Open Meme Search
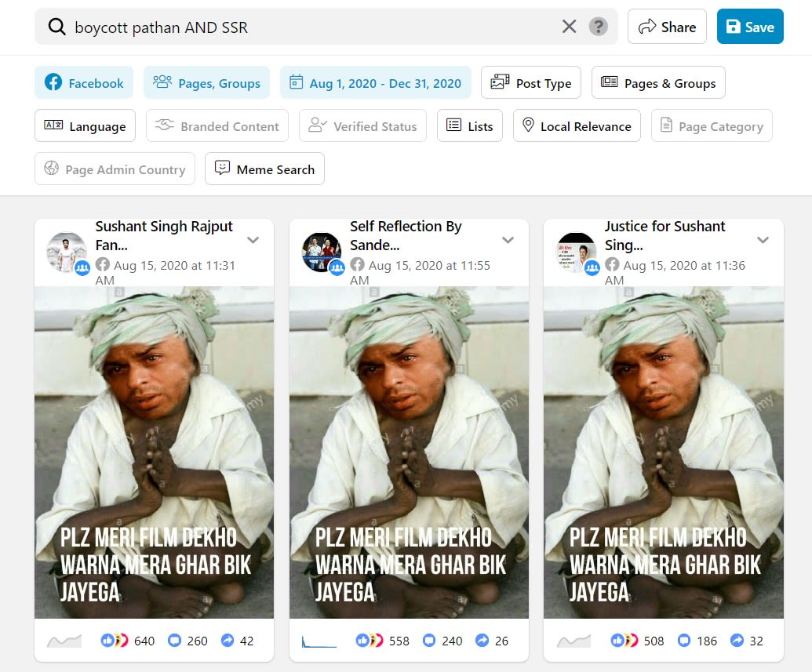This screenshot has width=812, height=672. pos(264,169)
